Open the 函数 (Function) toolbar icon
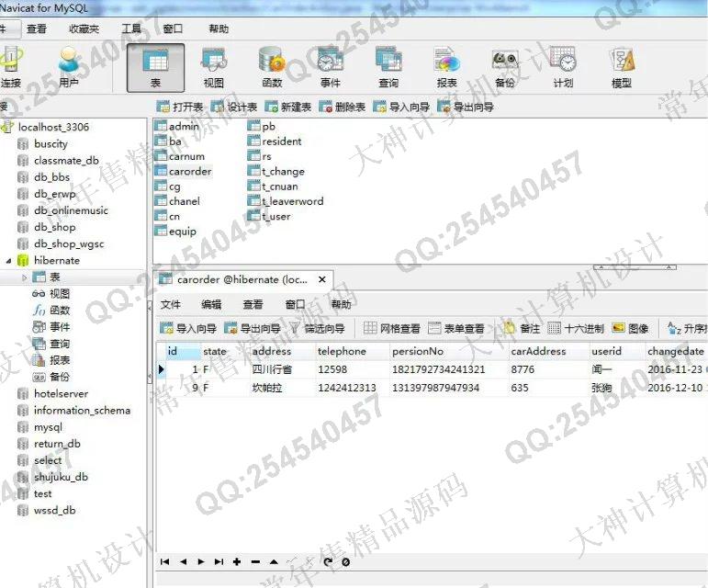This screenshot has height=588, width=708. (x=272, y=68)
